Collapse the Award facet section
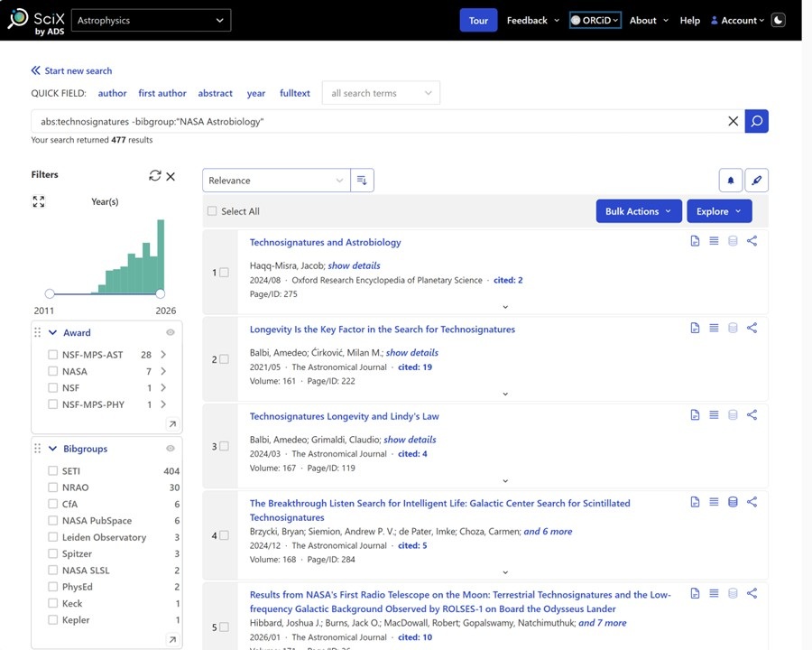Image resolution: width=812 pixels, height=650 pixels. 52,332
